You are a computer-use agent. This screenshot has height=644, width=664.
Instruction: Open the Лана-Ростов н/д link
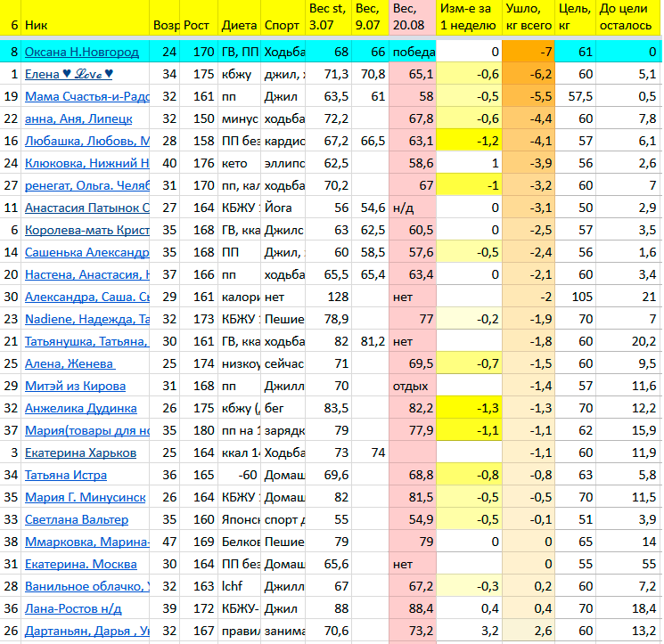click(73, 609)
